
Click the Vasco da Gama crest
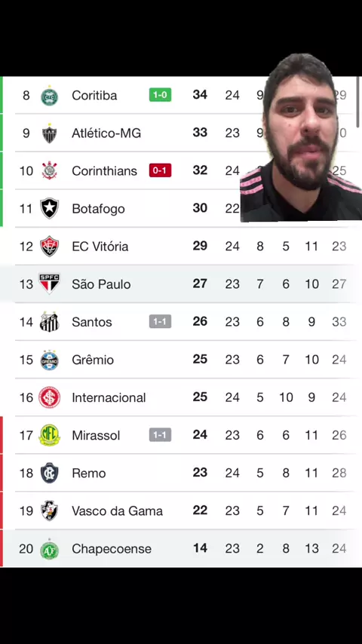[x=49, y=511]
